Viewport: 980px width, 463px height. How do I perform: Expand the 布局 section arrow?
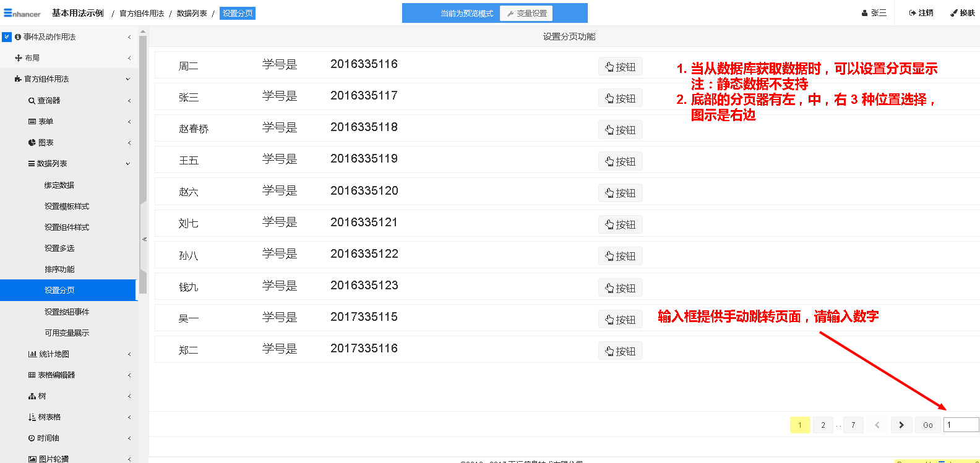129,58
